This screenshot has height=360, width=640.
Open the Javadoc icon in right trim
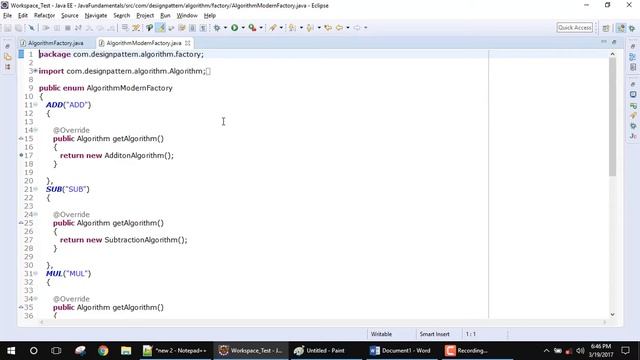[x=633, y=136]
